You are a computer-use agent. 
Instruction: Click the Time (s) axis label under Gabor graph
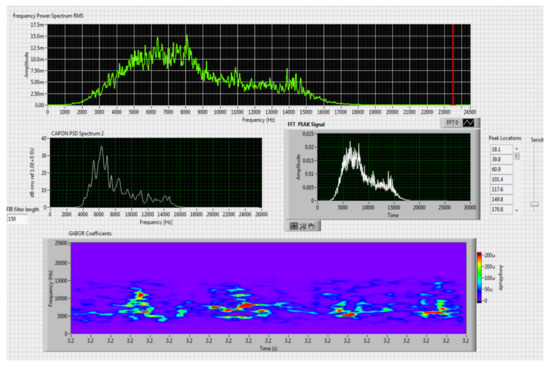268,348
